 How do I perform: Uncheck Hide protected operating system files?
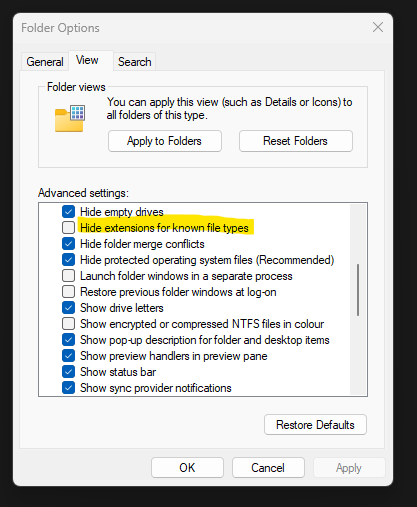coord(68,260)
